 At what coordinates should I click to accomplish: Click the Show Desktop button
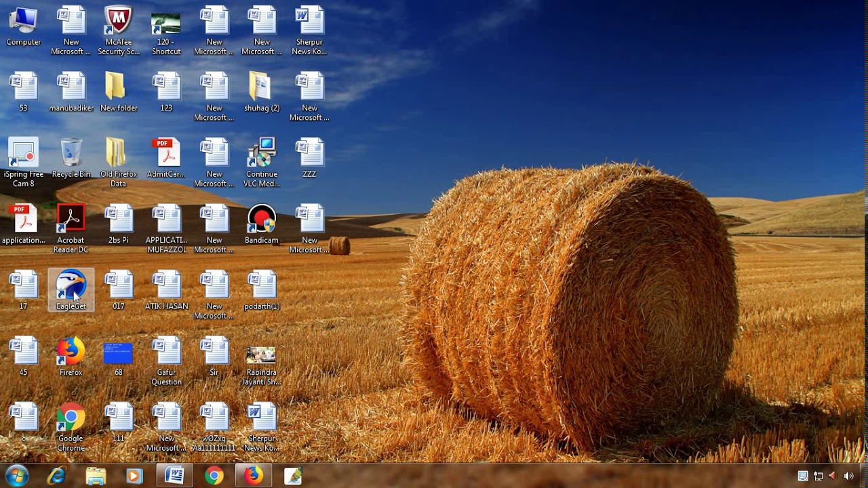[x=865, y=476]
